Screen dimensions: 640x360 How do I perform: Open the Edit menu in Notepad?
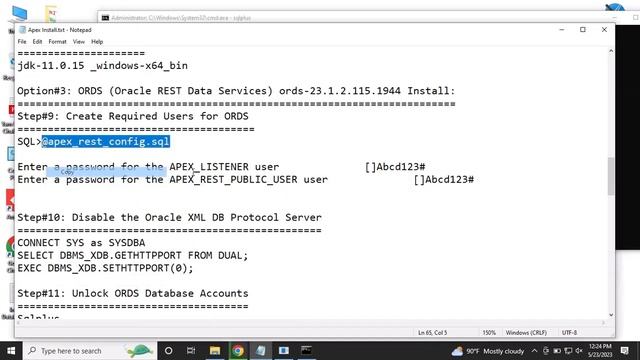coord(37,42)
